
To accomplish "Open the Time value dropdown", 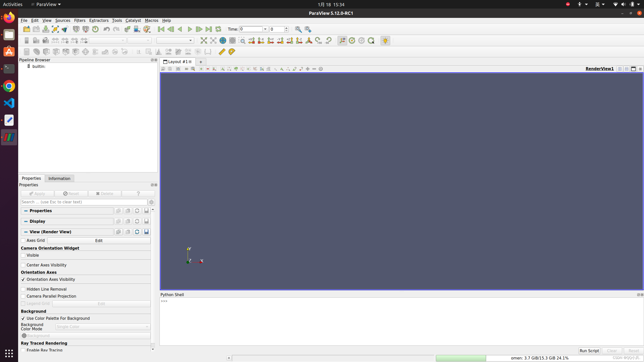I will [x=265, y=29].
